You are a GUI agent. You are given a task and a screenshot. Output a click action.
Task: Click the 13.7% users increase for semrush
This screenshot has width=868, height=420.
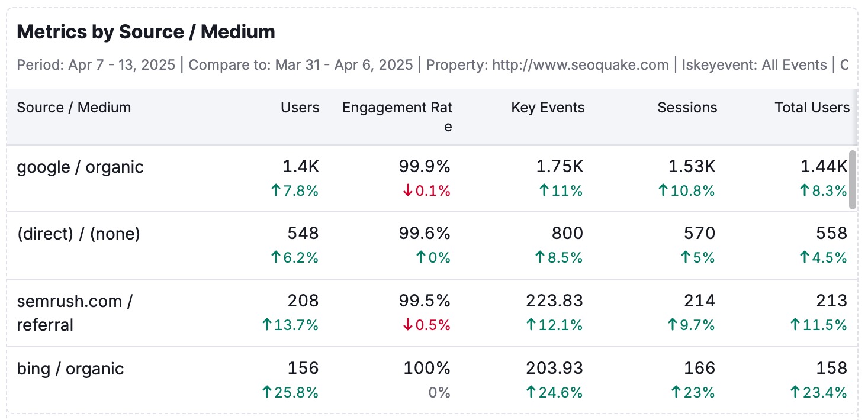click(290, 325)
